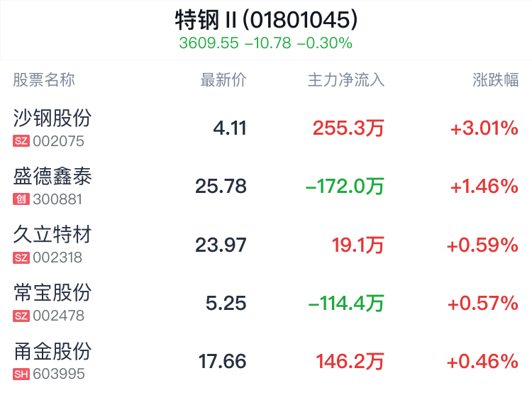Viewport: 532px width, 400px height.
Task: Click the SH badge next to 603995
Action: pos(21,374)
